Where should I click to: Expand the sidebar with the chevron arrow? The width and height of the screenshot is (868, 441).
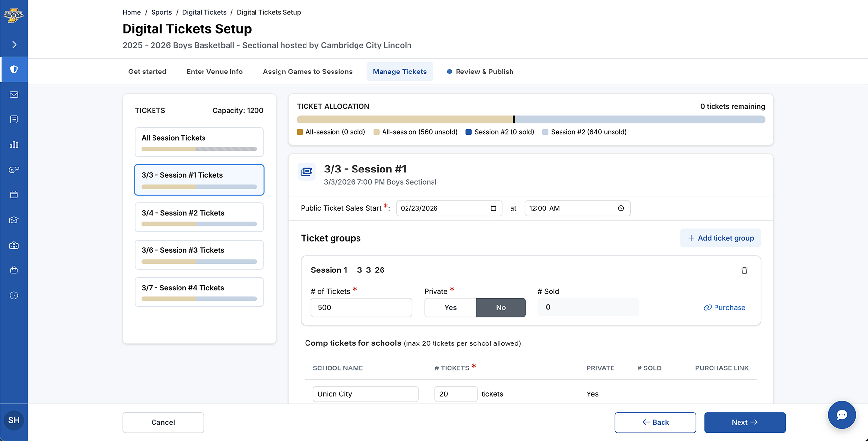coord(14,45)
